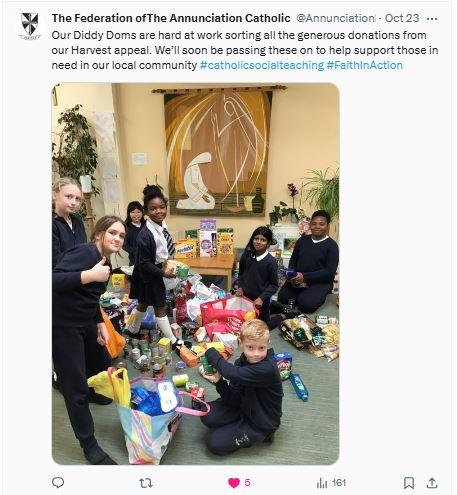
Task: Click the view count showing 161
Action: tap(339, 483)
